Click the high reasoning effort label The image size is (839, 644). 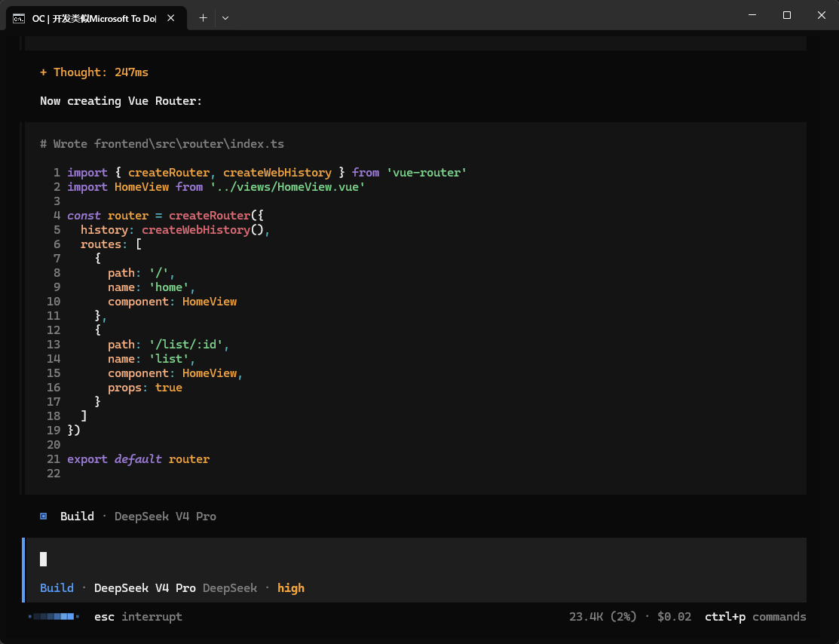tap(290, 587)
